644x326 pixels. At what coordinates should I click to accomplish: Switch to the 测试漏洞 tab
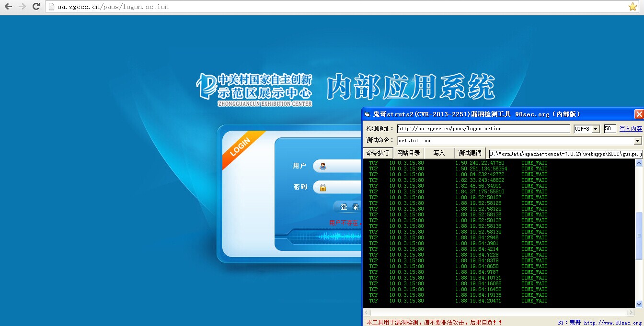470,153
